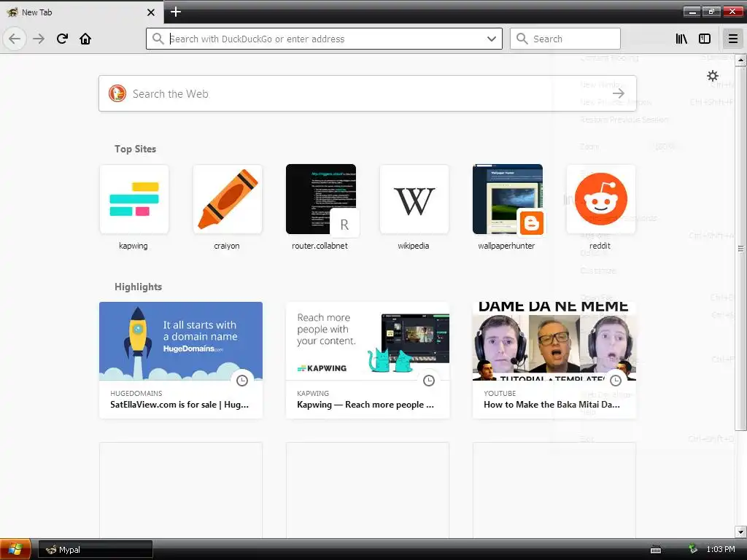Click the Highlights section heading

coord(138,287)
